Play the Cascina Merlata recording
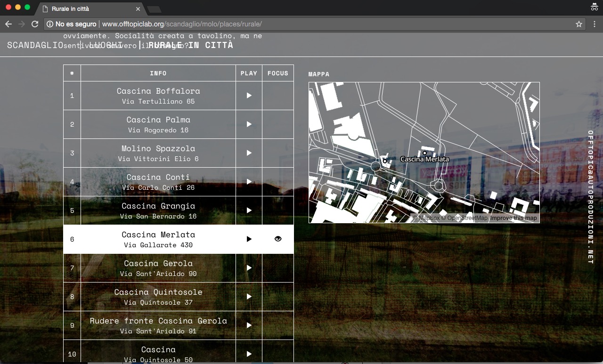Screen dimensions: 603x364 click(x=249, y=239)
